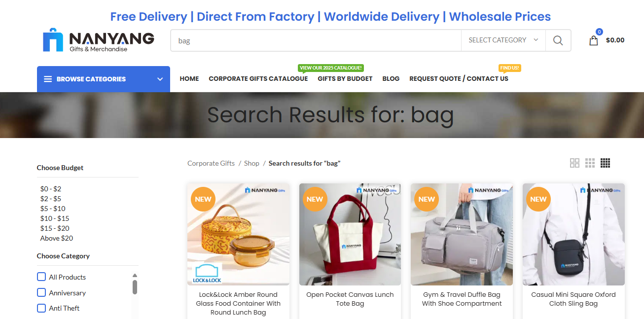Expand Browse Categories chevron
644x319 pixels.
[160, 79]
